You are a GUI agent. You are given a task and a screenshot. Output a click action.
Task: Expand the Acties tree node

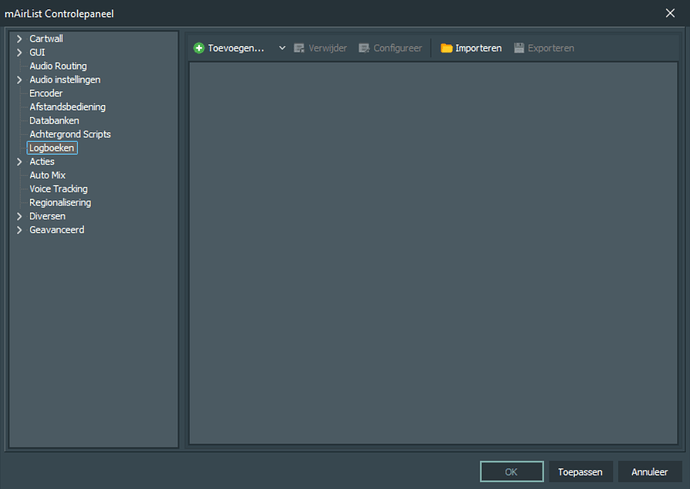pyautogui.click(x=19, y=162)
